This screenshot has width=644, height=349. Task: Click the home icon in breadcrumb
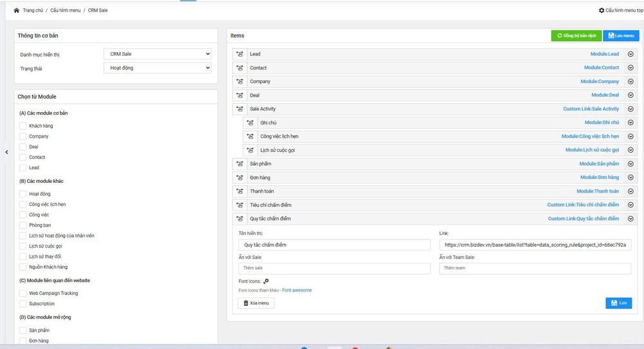click(x=17, y=10)
